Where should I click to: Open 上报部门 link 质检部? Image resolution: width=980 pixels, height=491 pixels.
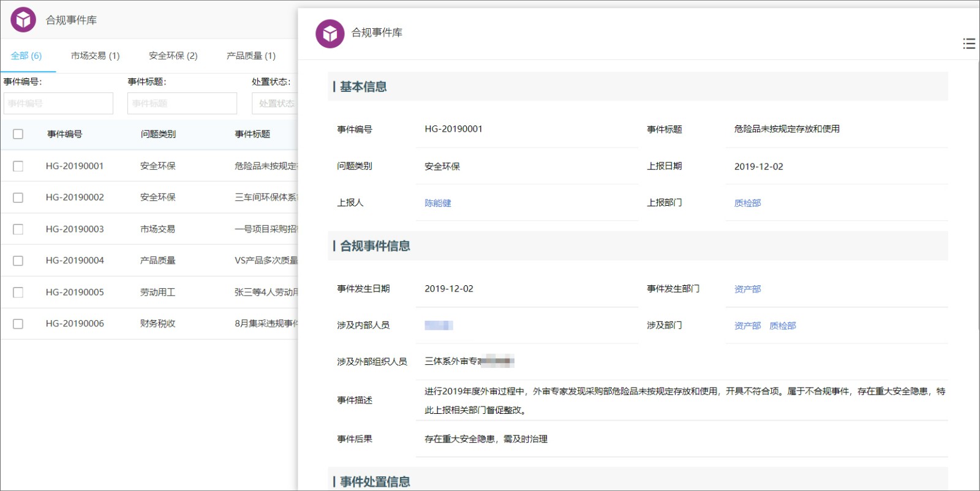747,203
